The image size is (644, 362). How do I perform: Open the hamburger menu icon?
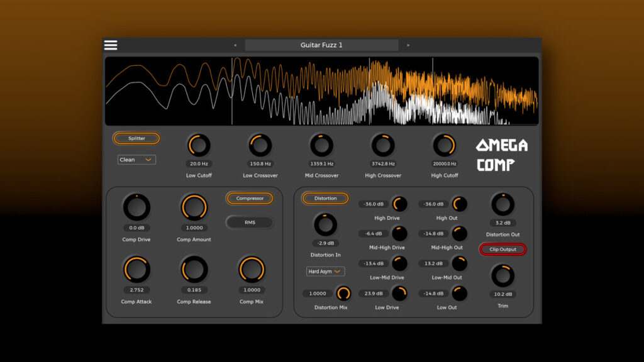point(111,45)
